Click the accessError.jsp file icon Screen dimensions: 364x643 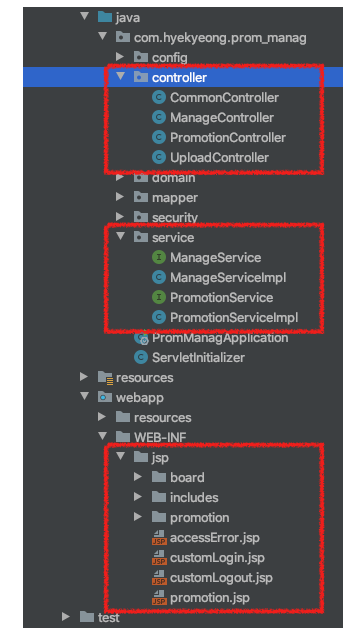click(159, 538)
